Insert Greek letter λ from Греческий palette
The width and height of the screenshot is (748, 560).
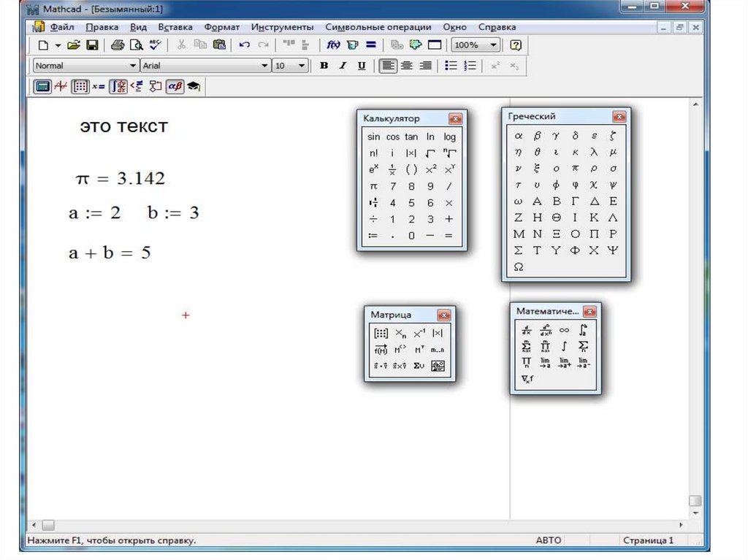594,152
